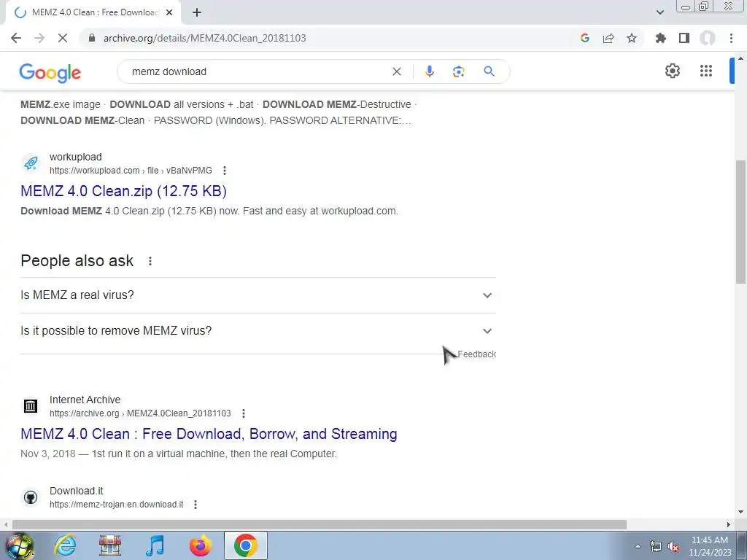
Task: Open MEMZ 4.0 Clean Free Download link
Action: 209,434
